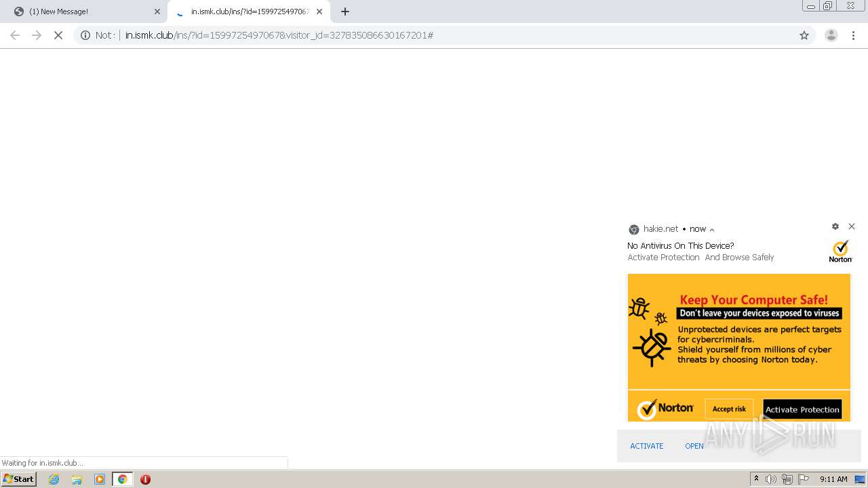This screenshot has width=868, height=488.
Task: Dismiss the hakie.net notification
Action: (852, 226)
